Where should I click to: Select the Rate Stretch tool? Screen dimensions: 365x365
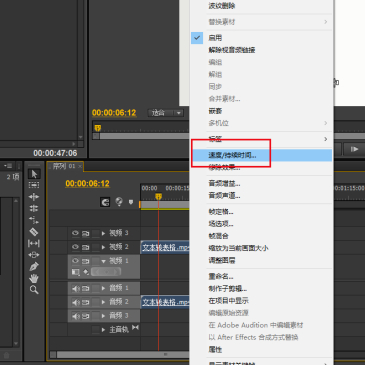[x=34, y=220]
